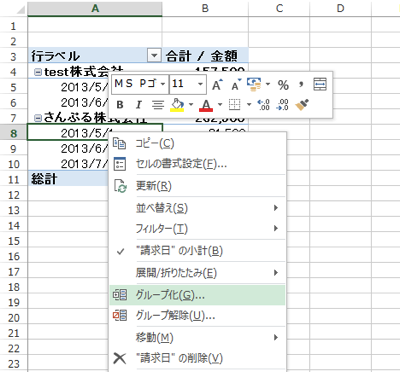Select column B header

click(205, 8)
